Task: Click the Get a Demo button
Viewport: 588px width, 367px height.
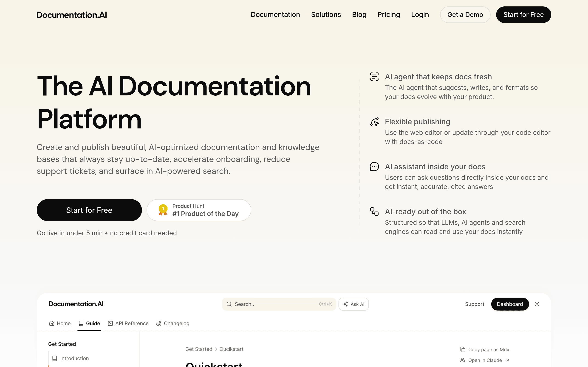Action: pos(465,14)
